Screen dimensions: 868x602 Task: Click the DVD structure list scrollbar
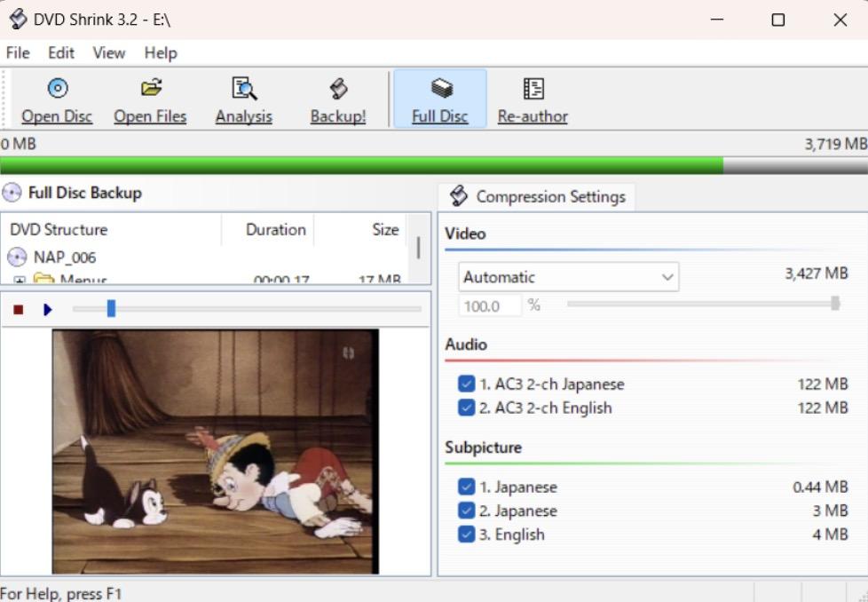pos(419,250)
